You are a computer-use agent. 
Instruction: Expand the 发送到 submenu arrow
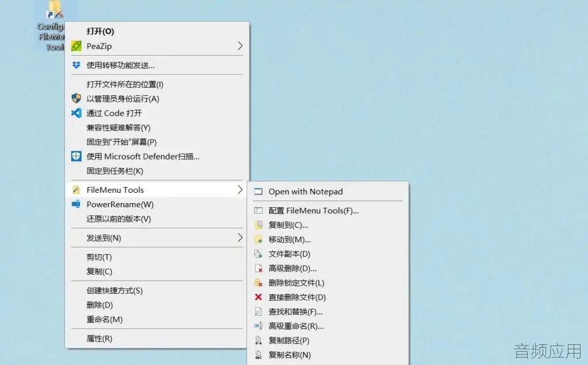(240, 238)
